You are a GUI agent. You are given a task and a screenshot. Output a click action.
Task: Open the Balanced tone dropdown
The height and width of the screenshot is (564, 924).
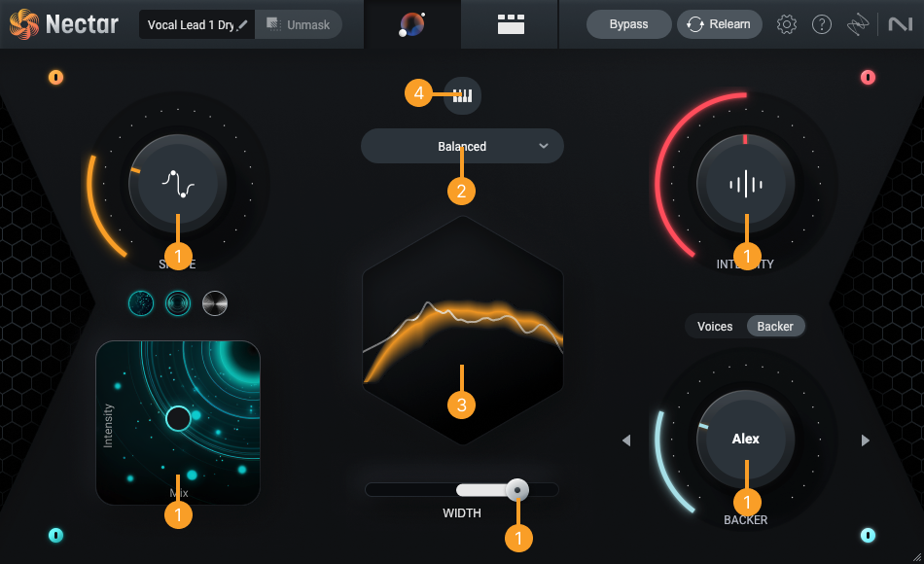tap(462, 146)
